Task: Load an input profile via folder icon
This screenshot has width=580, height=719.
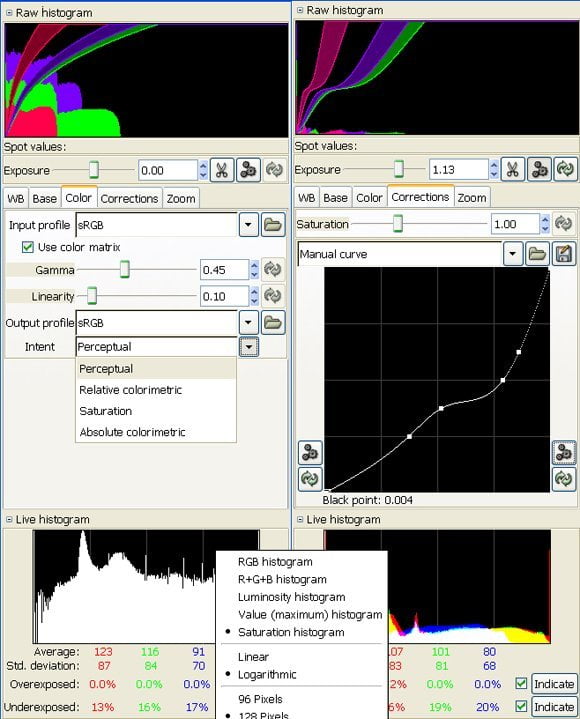Action: [x=273, y=225]
